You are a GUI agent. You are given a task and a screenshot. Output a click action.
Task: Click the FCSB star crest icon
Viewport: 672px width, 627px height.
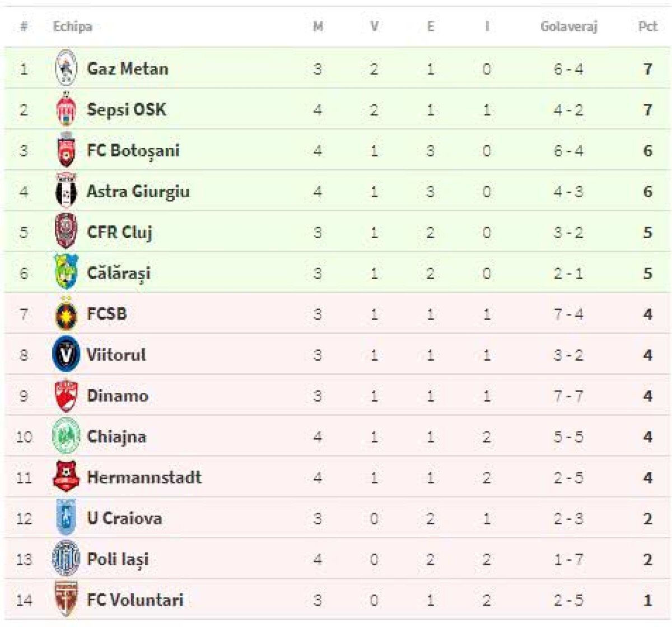pos(66,314)
